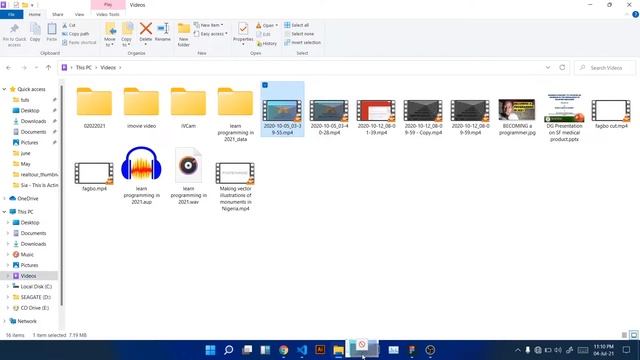
Task: Open SEAGATE (D:) drive
Action: click(x=35, y=297)
